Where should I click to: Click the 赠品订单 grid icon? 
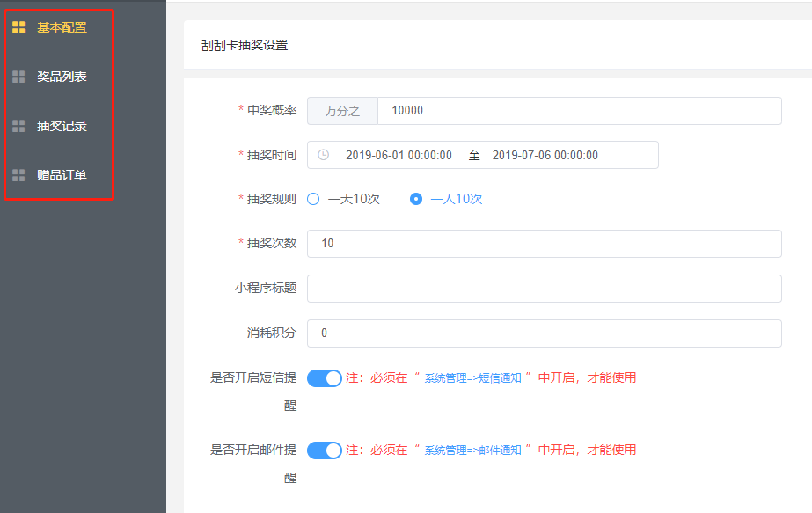[x=18, y=175]
